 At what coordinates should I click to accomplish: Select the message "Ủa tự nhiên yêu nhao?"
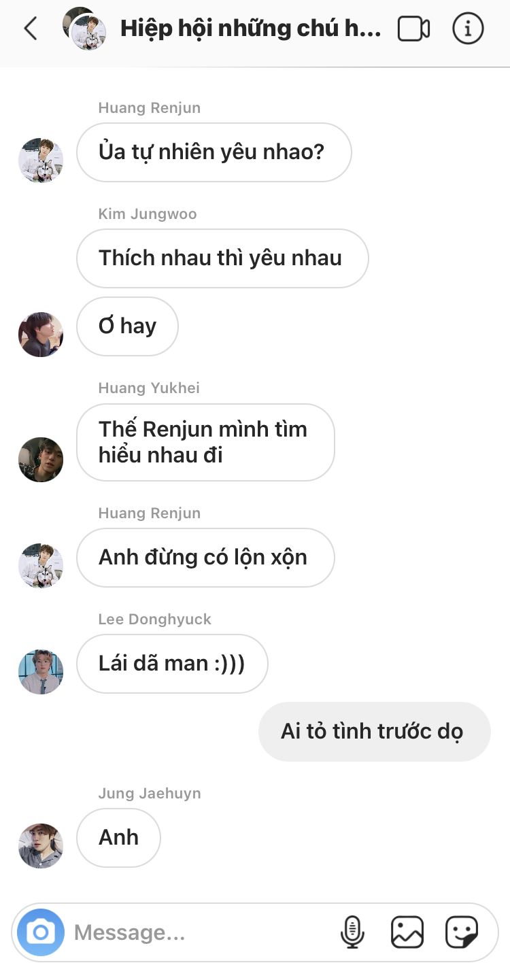click(x=214, y=152)
